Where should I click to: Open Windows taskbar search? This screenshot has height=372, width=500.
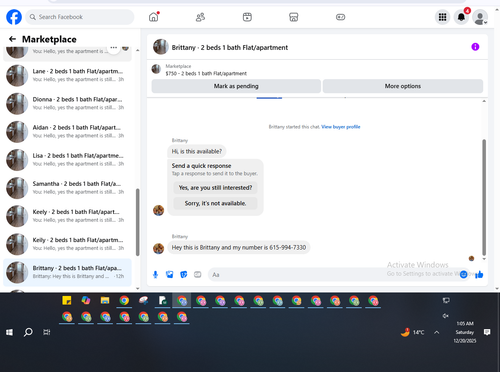(x=28, y=332)
